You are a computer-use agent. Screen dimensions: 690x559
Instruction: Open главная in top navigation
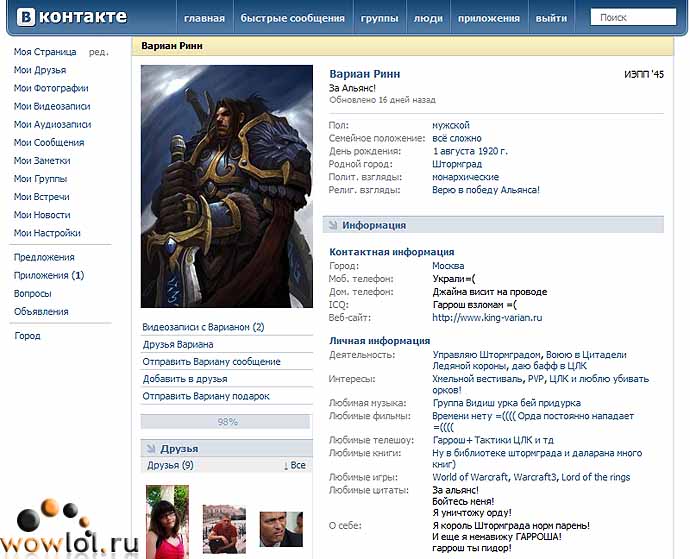coord(204,18)
